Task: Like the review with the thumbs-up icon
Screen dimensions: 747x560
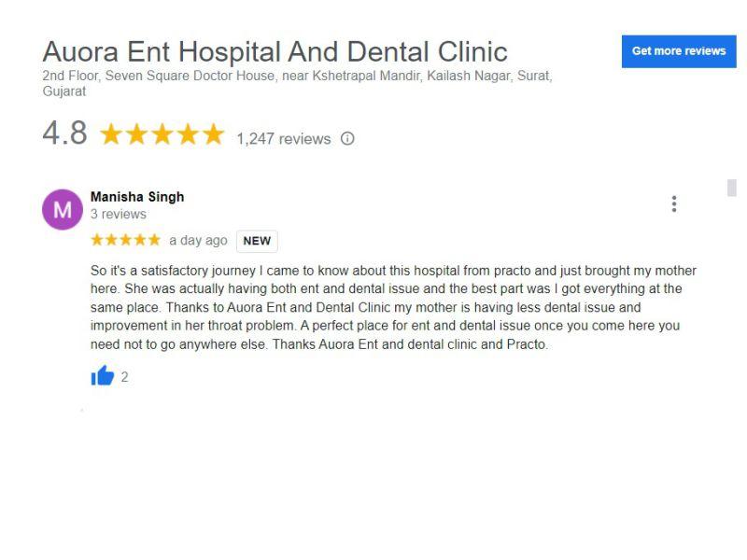Action: [103, 376]
